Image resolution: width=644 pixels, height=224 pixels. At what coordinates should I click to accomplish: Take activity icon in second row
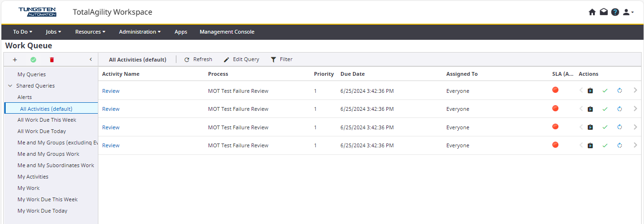tap(590, 109)
